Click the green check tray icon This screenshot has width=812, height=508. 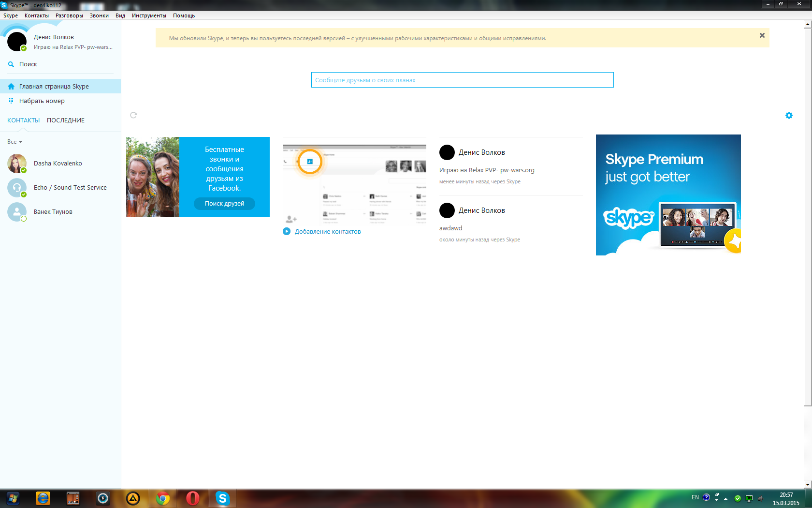point(738,498)
